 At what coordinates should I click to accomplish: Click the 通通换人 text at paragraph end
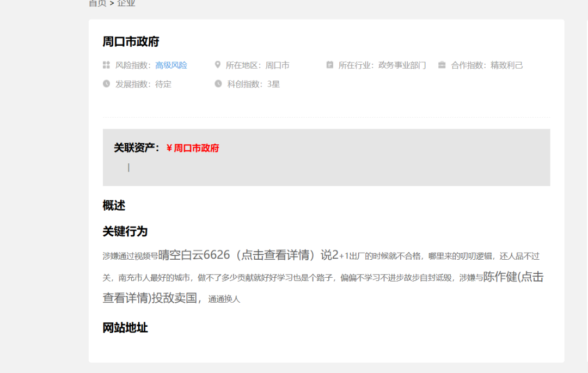coord(224,299)
